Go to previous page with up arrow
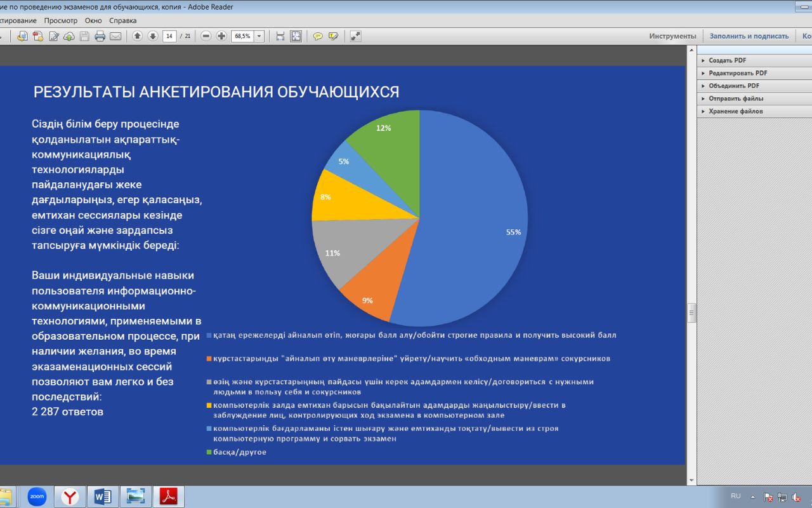812x508 pixels. click(137, 36)
